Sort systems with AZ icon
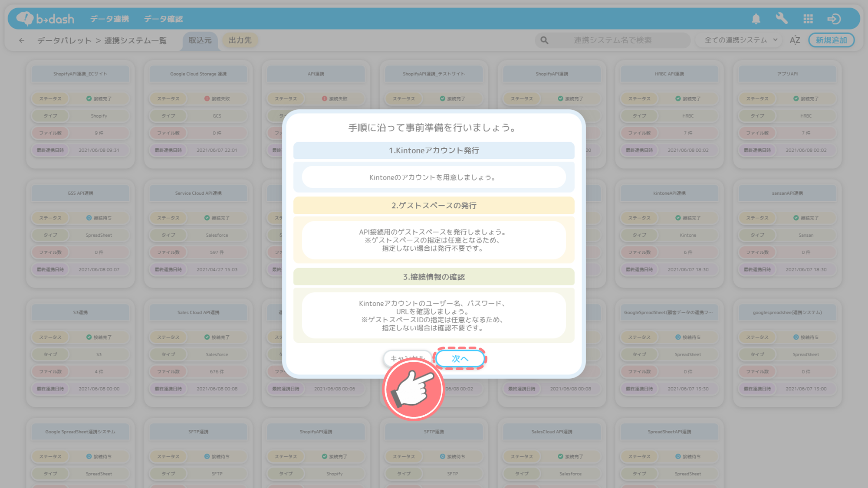This screenshot has width=868, height=488. pyautogui.click(x=795, y=40)
